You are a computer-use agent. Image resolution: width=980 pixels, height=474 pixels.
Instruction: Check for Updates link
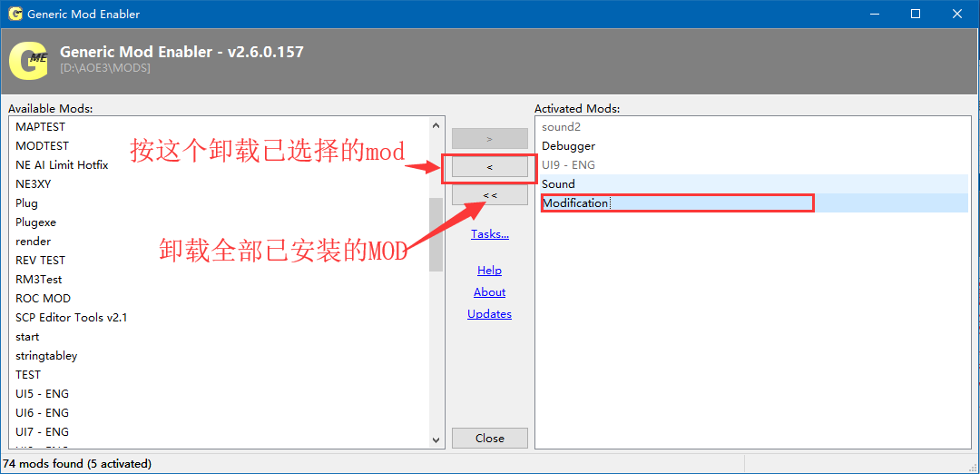[x=489, y=314]
